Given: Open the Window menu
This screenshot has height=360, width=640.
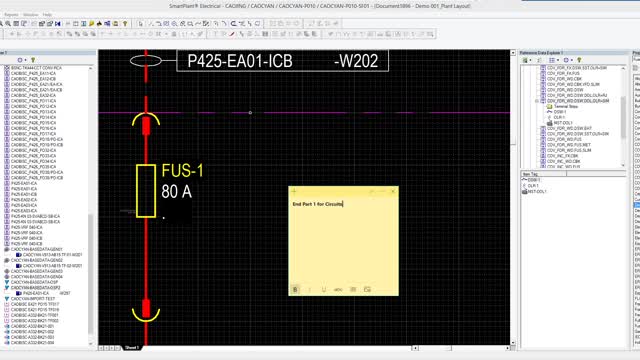Looking at the screenshot, I should pos(31,15).
